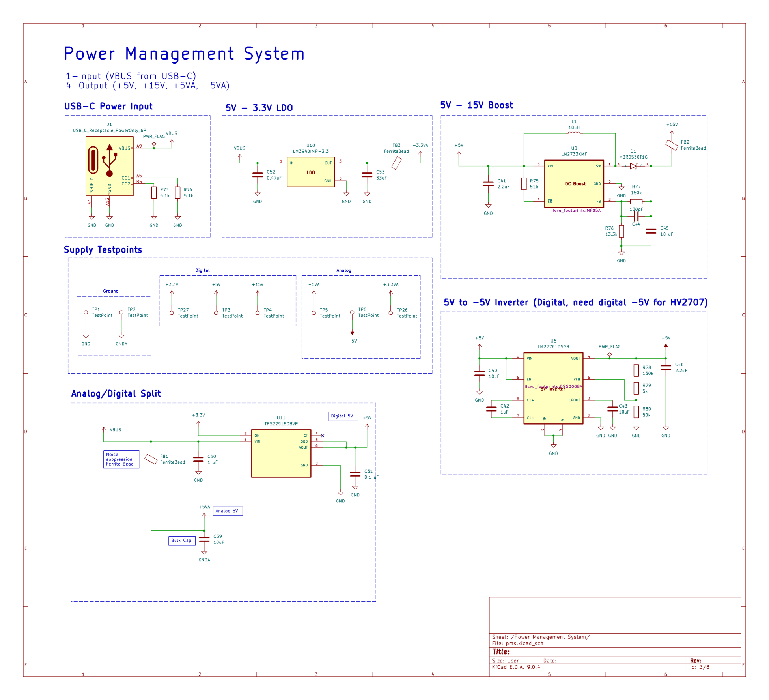The height and width of the screenshot is (700, 769).
Task: Click the Analog group label in testpoints
Action: pos(344,270)
